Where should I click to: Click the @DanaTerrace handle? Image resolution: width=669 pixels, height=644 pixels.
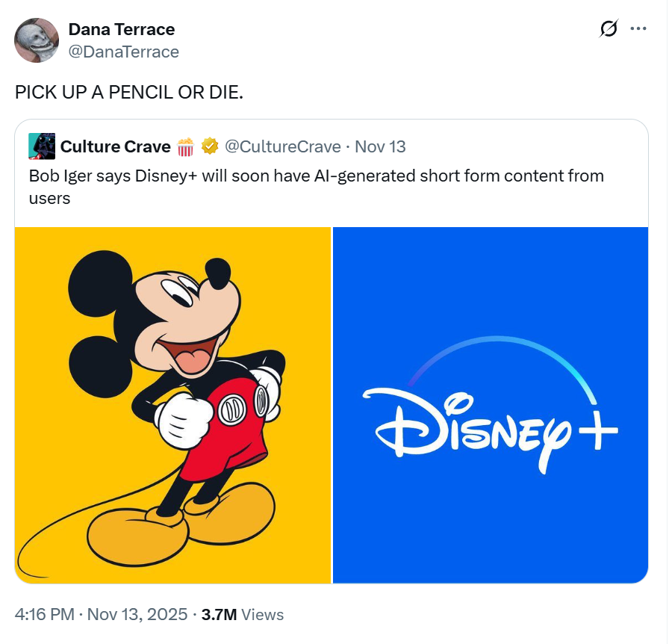123,52
